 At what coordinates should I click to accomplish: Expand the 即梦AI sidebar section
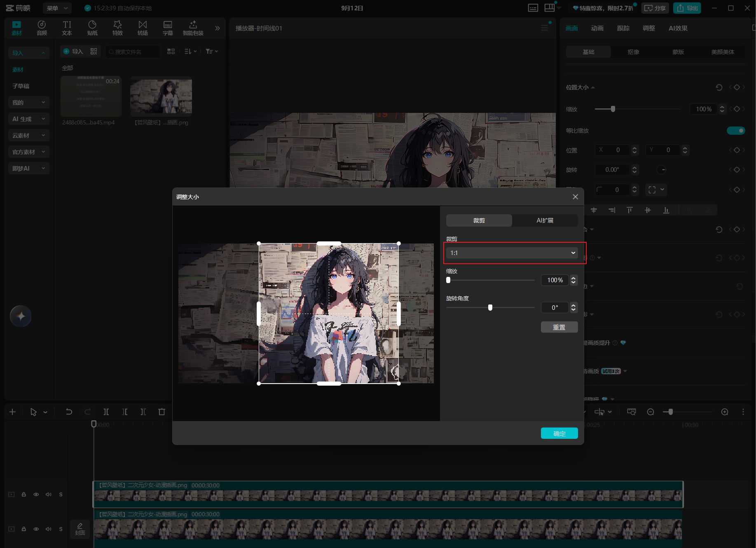[x=29, y=168]
